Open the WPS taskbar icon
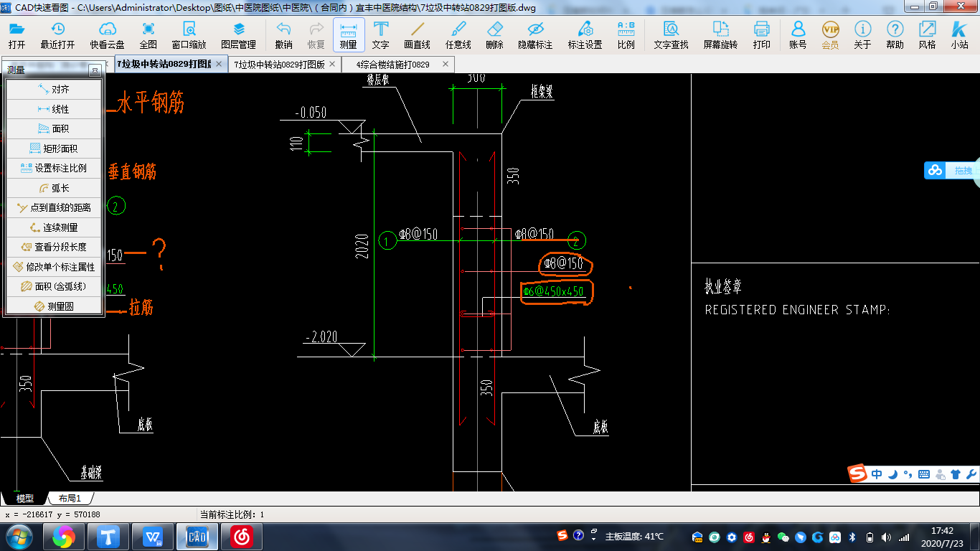Viewport: 980px width, 551px height. (x=153, y=537)
